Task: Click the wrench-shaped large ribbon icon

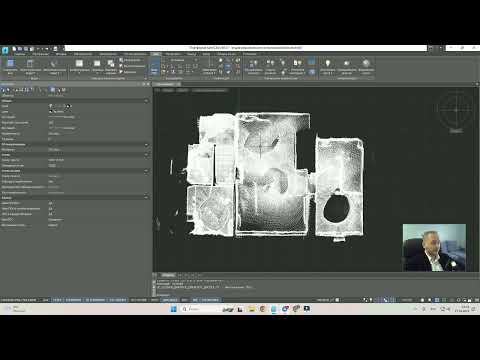Action: point(53,63)
